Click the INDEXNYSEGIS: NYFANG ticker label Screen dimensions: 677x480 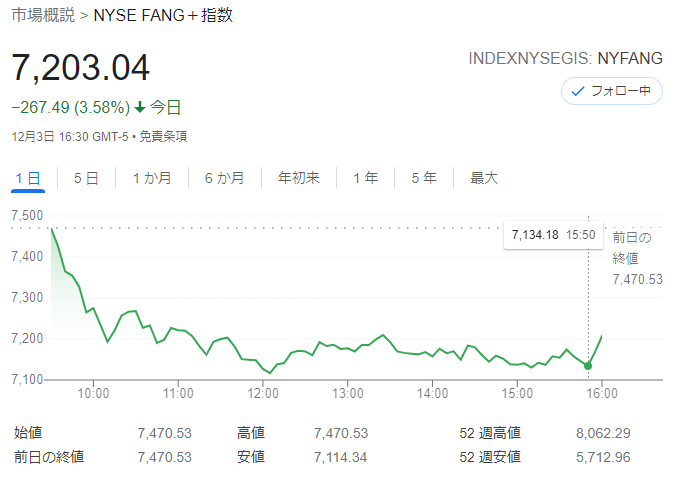pyautogui.click(x=565, y=58)
